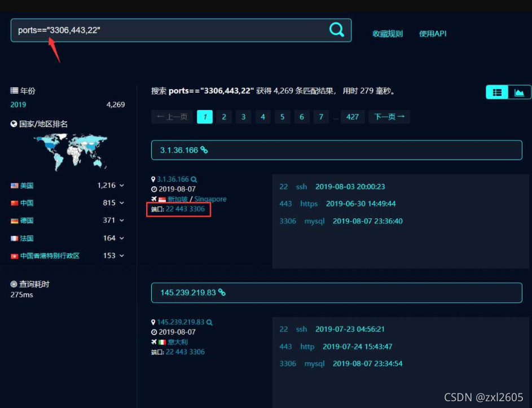Click 145.239.219.83 IP under location pin

pyautogui.click(x=181, y=322)
